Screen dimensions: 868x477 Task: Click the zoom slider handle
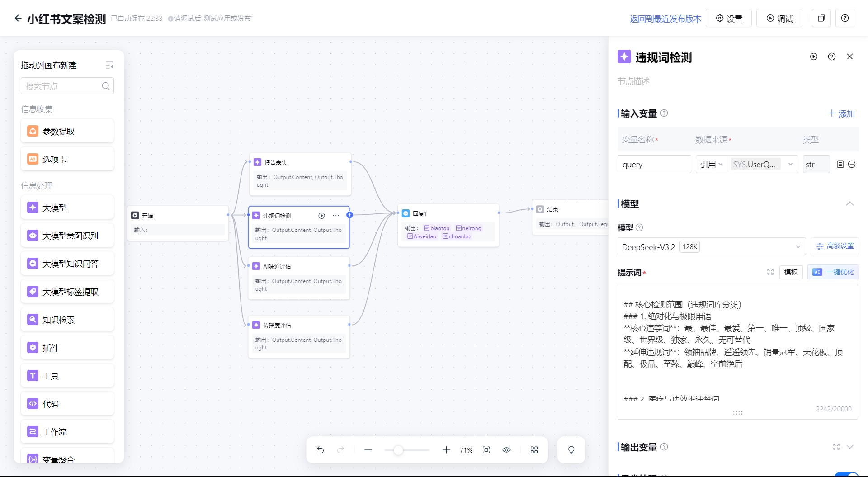coord(398,450)
